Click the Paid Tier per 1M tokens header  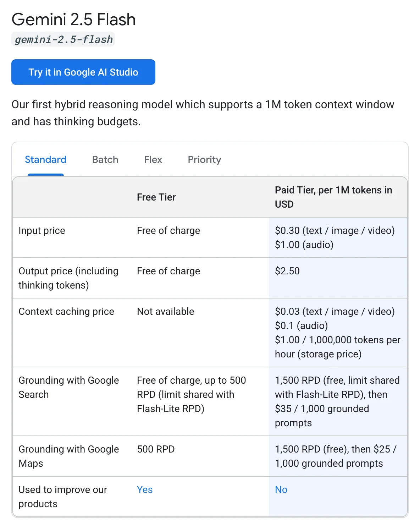[333, 197]
